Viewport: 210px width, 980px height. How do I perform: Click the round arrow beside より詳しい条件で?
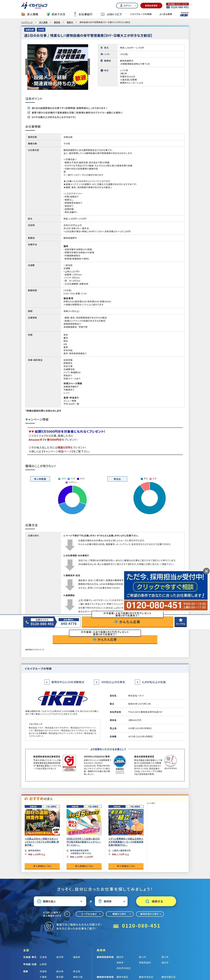pos(67,914)
